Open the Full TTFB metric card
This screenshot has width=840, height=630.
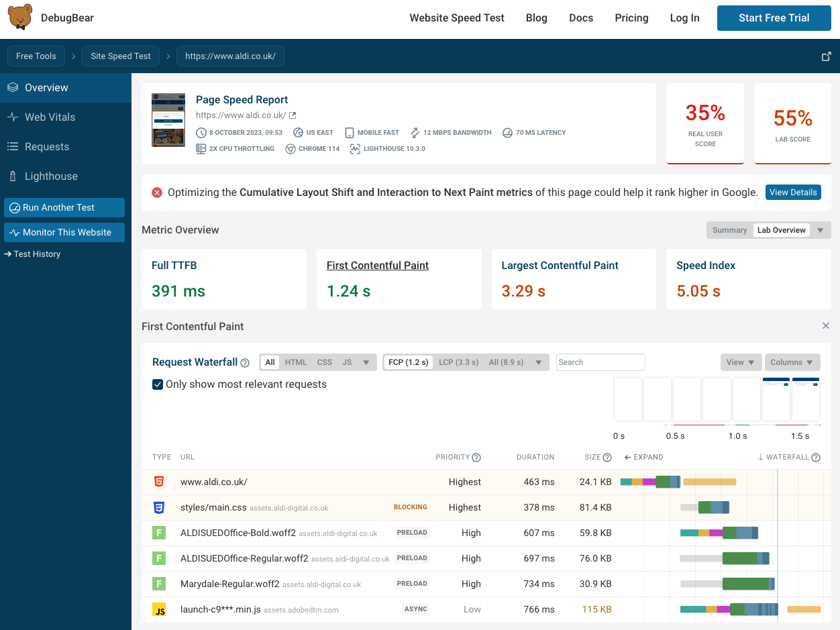tap(224, 279)
